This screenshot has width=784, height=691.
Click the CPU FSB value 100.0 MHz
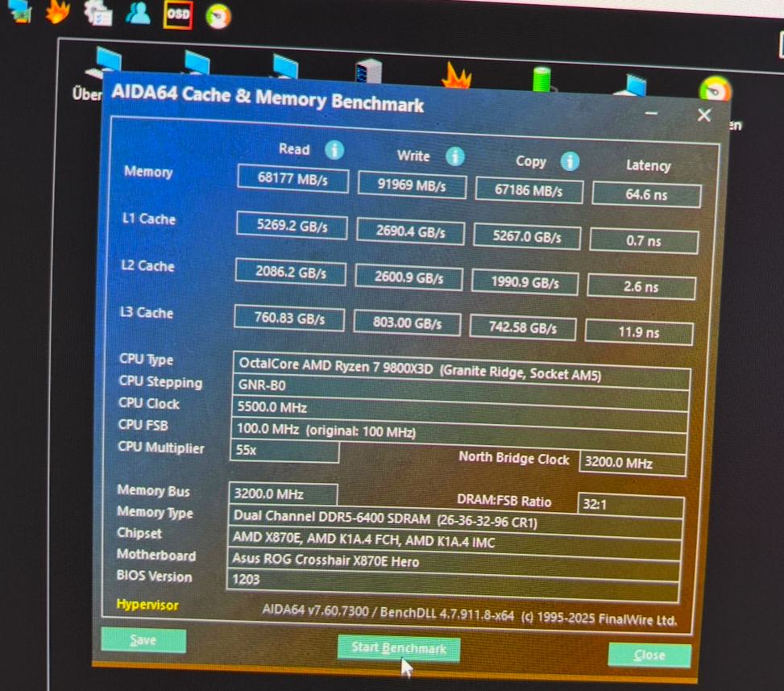(458, 435)
